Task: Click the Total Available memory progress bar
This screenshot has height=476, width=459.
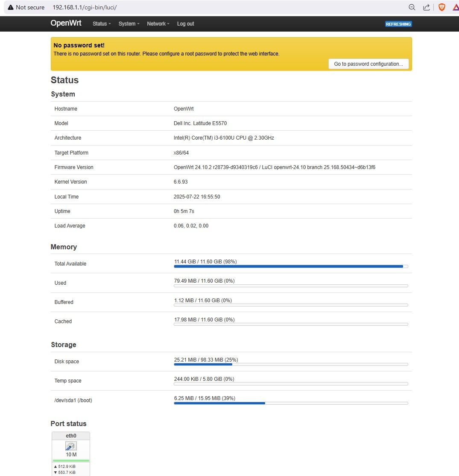Action: coord(291,266)
